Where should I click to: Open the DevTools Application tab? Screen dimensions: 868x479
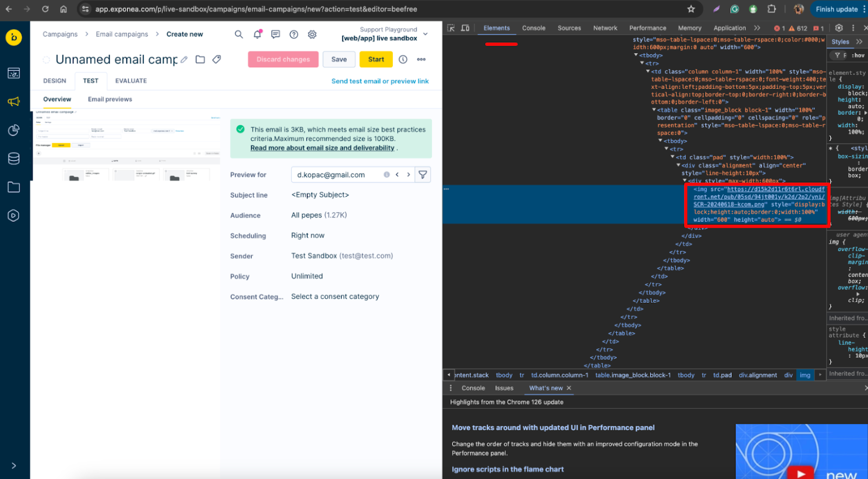tap(730, 28)
